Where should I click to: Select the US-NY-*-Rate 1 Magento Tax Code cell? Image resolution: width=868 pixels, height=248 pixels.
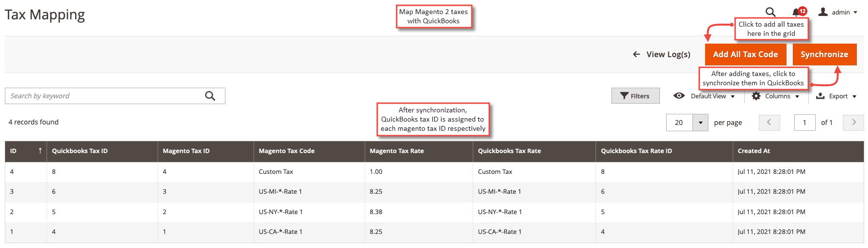[309, 212]
